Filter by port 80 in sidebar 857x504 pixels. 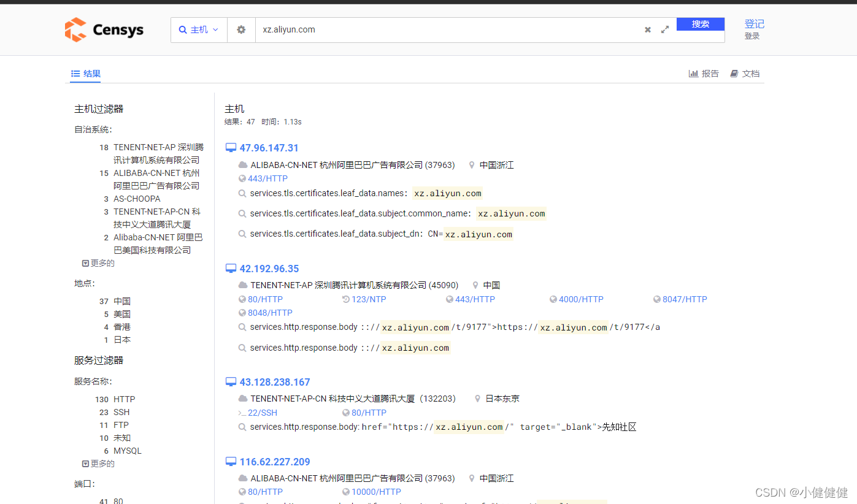click(118, 501)
